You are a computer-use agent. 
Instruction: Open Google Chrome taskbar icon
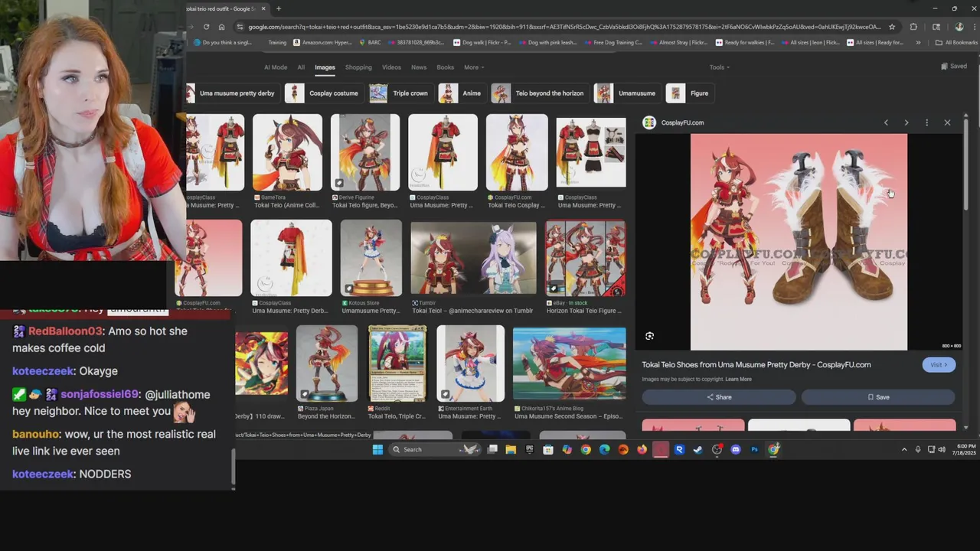click(586, 449)
